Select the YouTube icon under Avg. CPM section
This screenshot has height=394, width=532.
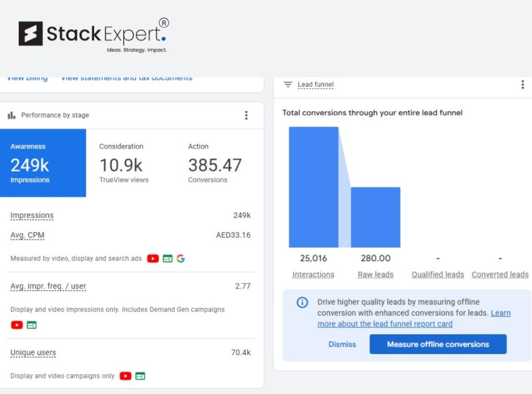(153, 258)
